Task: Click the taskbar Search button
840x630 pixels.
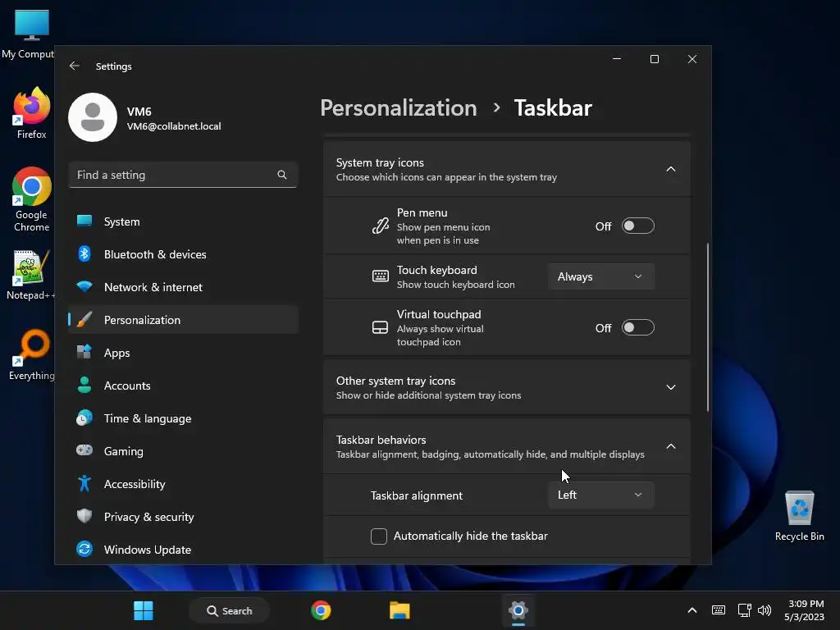Action: tap(230, 610)
